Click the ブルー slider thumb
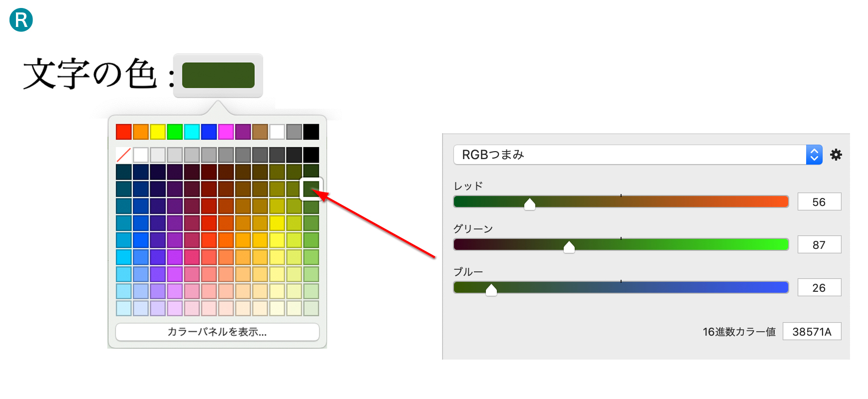The width and height of the screenshot is (868, 399). 491,289
